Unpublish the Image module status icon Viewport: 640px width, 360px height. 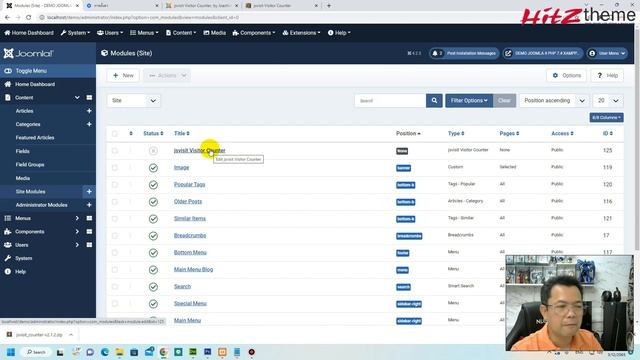pos(153,168)
